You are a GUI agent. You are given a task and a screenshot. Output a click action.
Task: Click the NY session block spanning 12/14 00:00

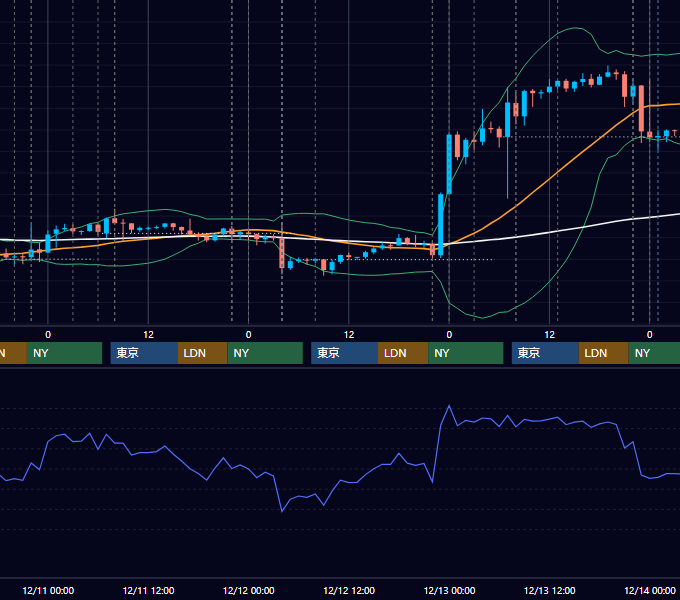654,353
